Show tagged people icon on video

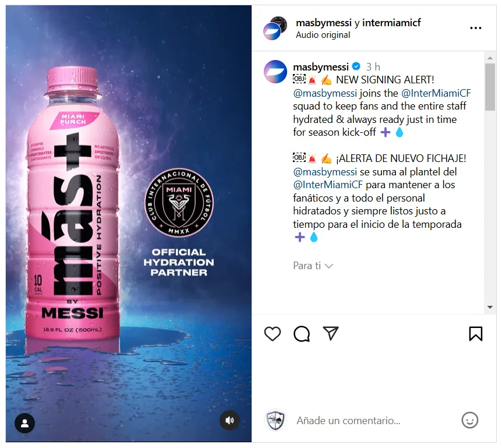click(24, 424)
